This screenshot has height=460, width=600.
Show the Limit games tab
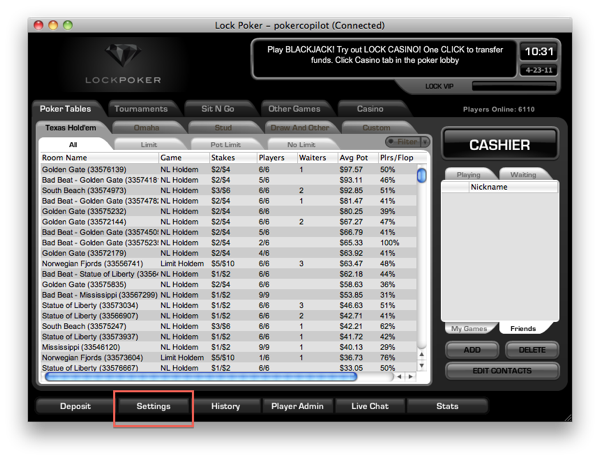tap(149, 145)
